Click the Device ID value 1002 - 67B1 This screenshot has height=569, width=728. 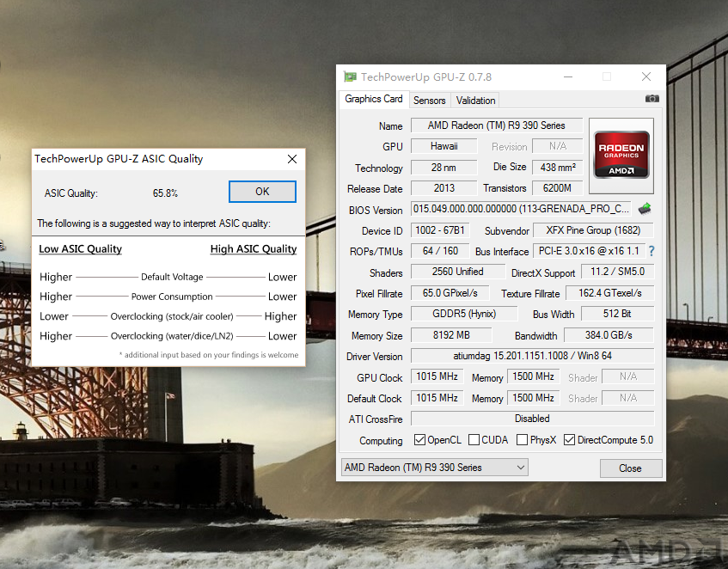click(x=440, y=230)
